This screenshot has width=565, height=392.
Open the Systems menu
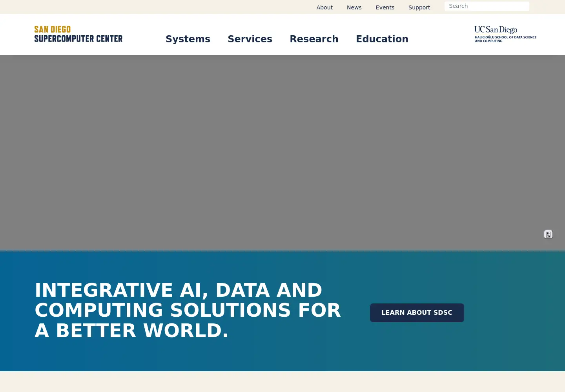pos(188,39)
